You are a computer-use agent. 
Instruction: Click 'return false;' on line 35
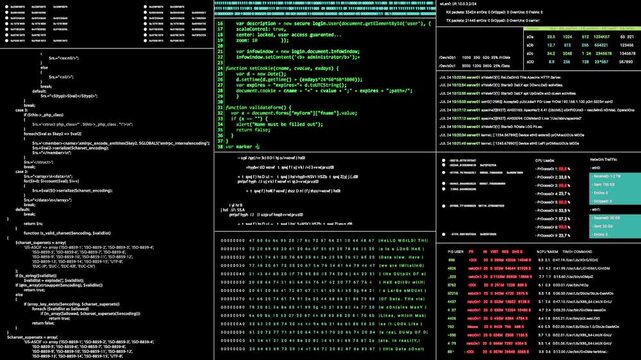pyautogui.click(x=253, y=130)
